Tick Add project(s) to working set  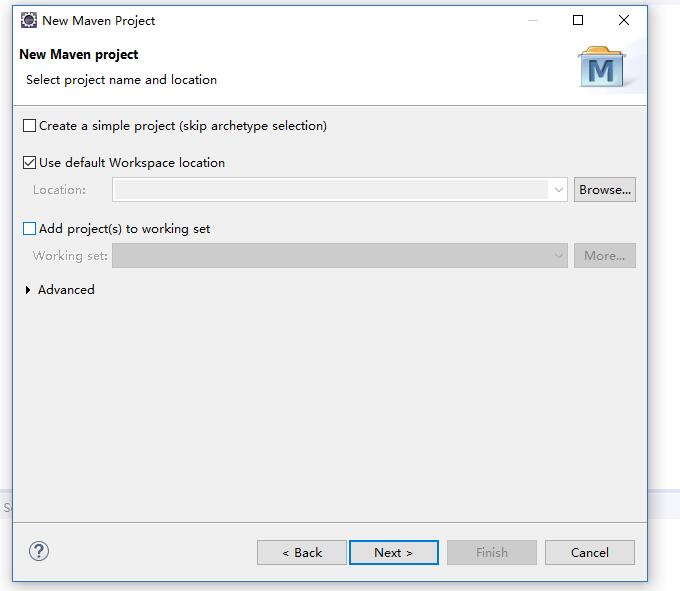point(29,229)
